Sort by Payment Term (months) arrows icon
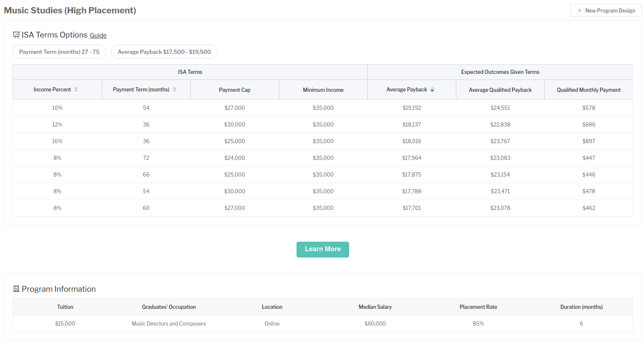Screen dimensions: 644x346 pyautogui.click(x=175, y=89)
